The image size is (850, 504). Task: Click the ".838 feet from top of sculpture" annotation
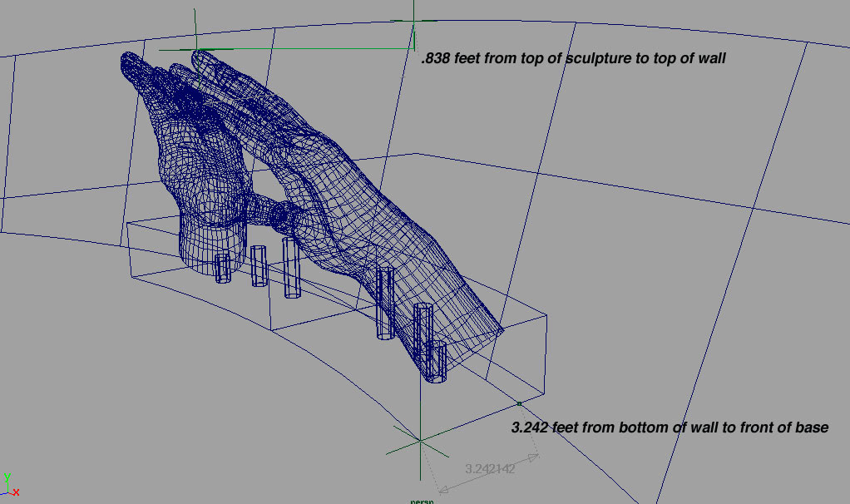tap(573, 58)
